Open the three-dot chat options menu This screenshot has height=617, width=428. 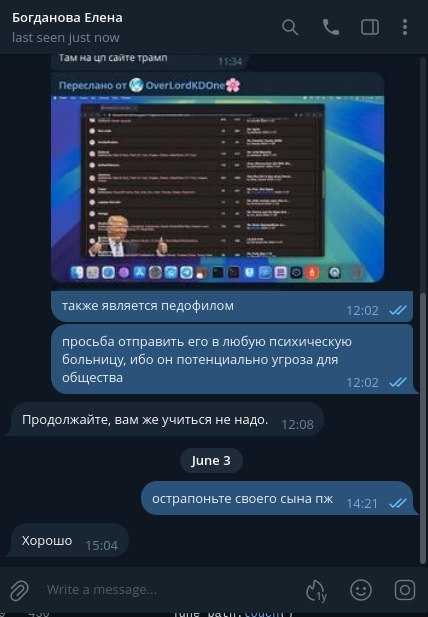(x=405, y=28)
